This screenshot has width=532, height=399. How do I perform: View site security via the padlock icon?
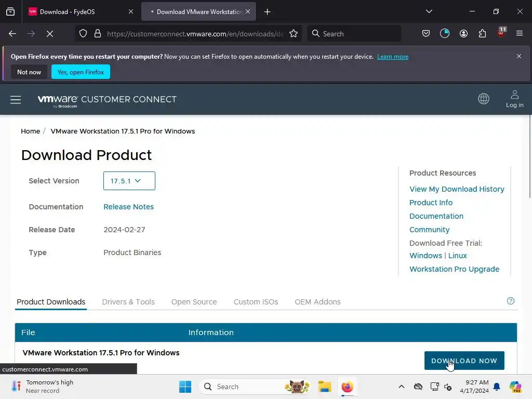coord(98,34)
